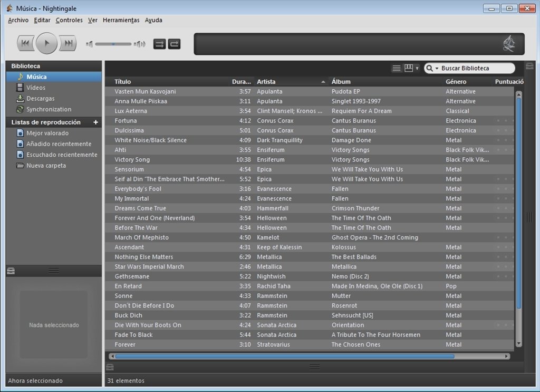Select the track Star Wars Imperial March
540x392 pixels.
tap(310, 266)
